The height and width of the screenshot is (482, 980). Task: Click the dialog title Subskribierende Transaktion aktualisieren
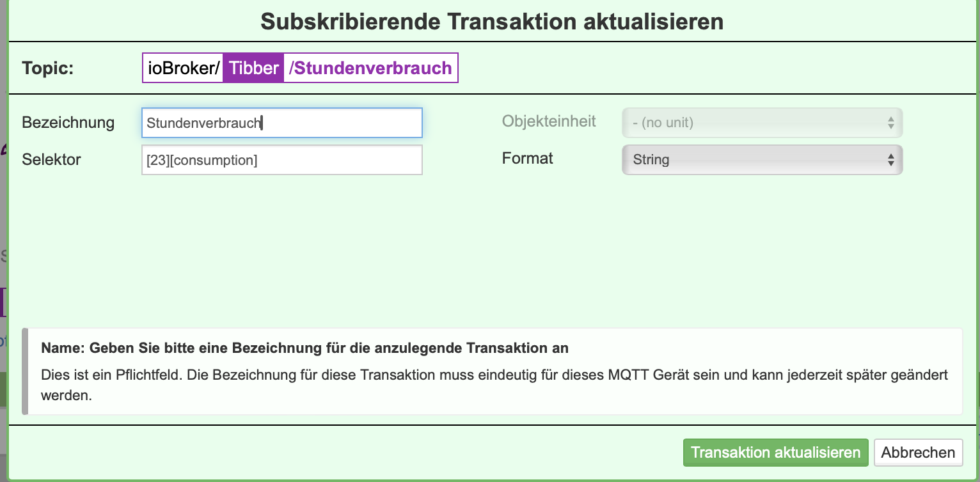(x=491, y=21)
